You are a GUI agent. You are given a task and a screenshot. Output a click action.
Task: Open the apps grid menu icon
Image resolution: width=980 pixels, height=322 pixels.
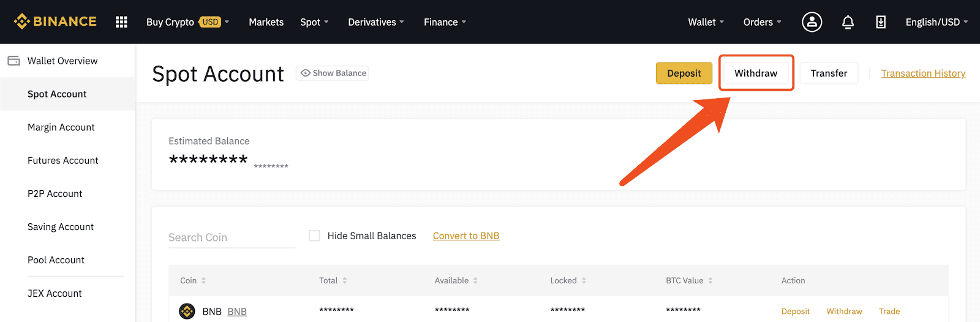[121, 22]
